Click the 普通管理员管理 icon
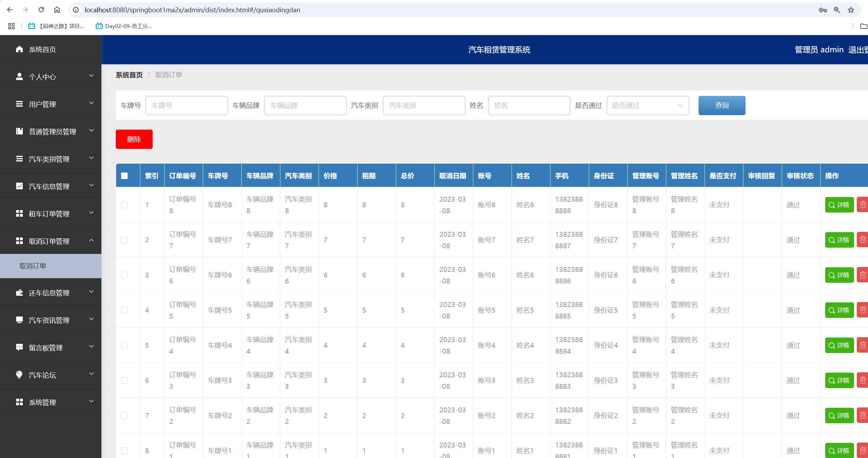 point(20,131)
